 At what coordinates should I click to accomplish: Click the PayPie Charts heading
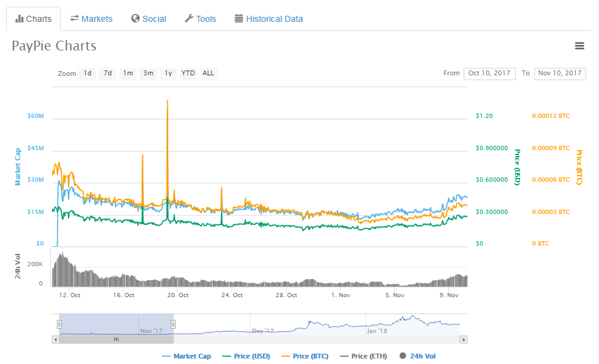[x=54, y=46]
